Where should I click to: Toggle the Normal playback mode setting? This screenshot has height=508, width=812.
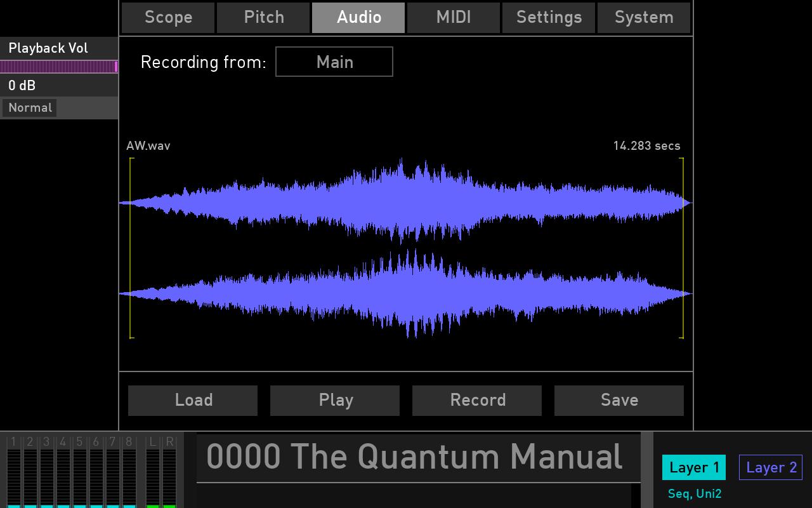[x=29, y=107]
